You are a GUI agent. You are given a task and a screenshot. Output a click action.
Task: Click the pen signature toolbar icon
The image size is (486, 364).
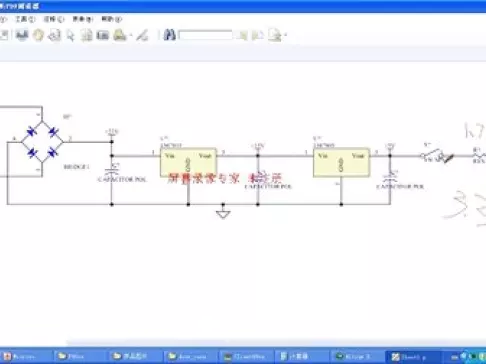coord(142,35)
